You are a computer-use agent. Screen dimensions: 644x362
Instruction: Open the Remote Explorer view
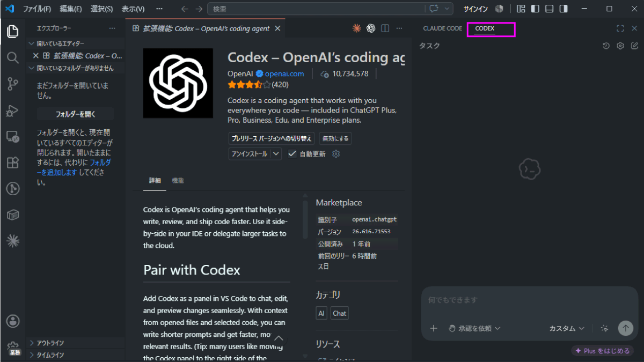pos(13,137)
